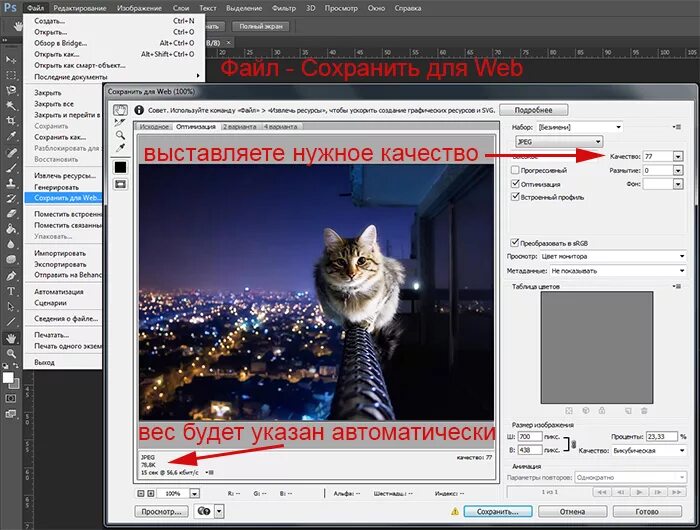The height and width of the screenshot is (530, 700).
Task: Select the Clone Stamp tool
Action: click(11, 183)
